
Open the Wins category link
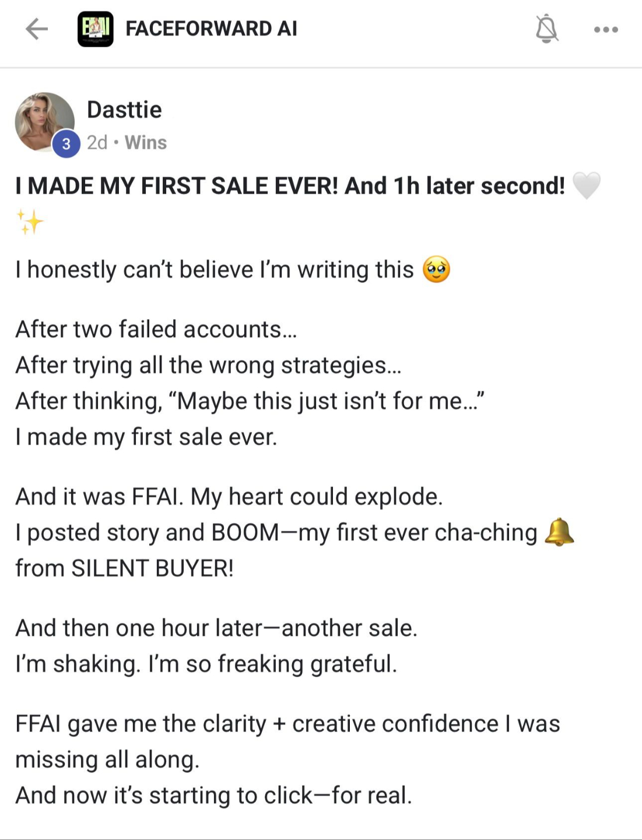[146, 142]
